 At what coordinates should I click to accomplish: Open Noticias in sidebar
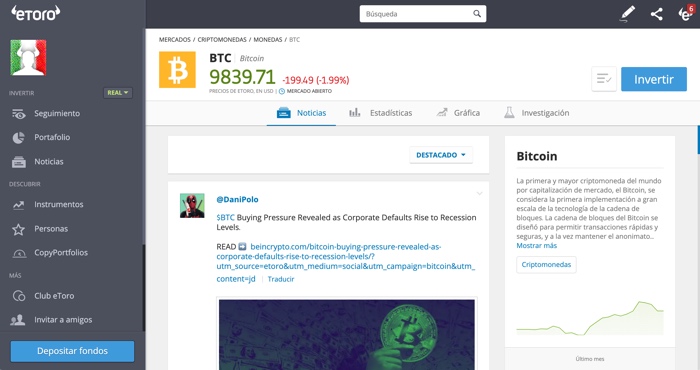click(x=49, y=162)
